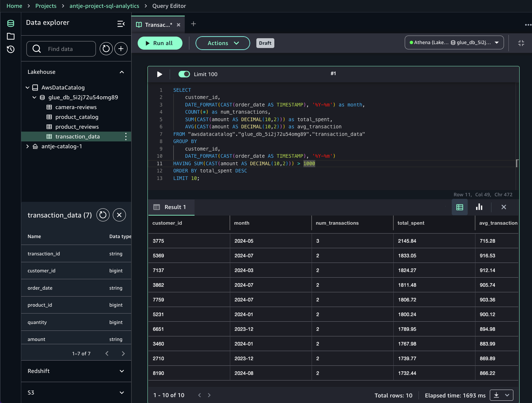Open the query history icon in sidebar
The image size is (532, 403).
pos(10,49)
